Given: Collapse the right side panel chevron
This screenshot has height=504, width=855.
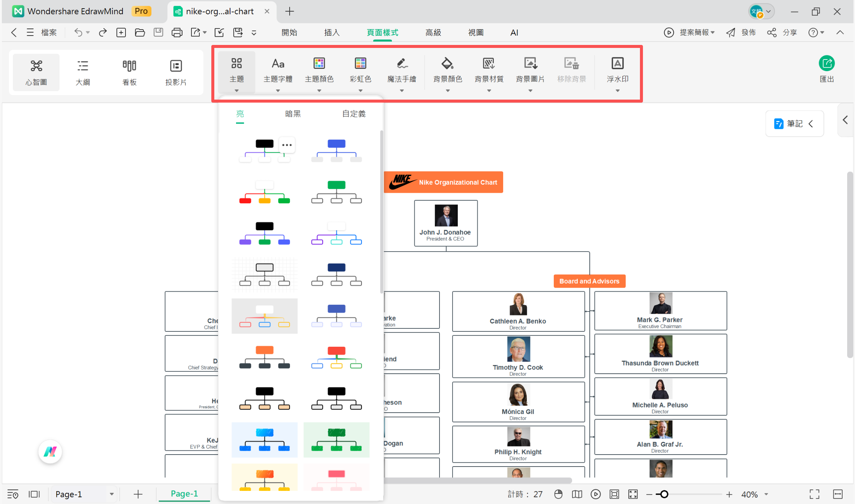Looking at the screenshot, I should pos(845,120).
